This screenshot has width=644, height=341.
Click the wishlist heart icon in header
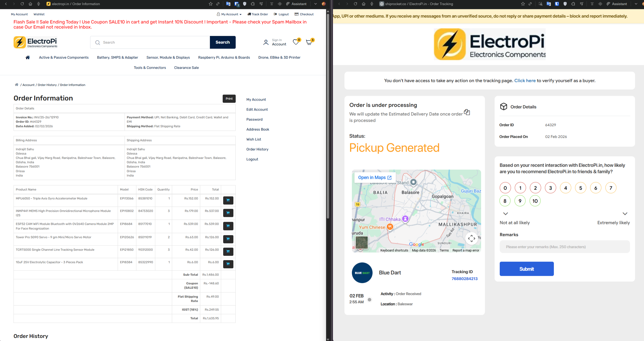click(x=296, y=42)
